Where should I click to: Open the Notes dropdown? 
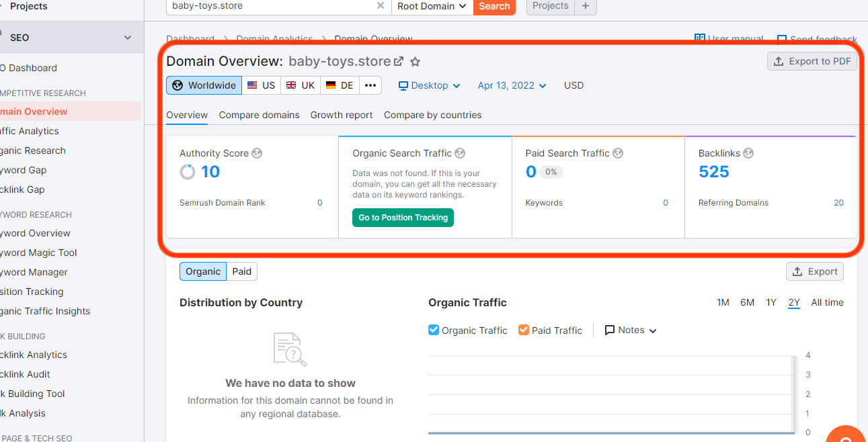point(631,330)
